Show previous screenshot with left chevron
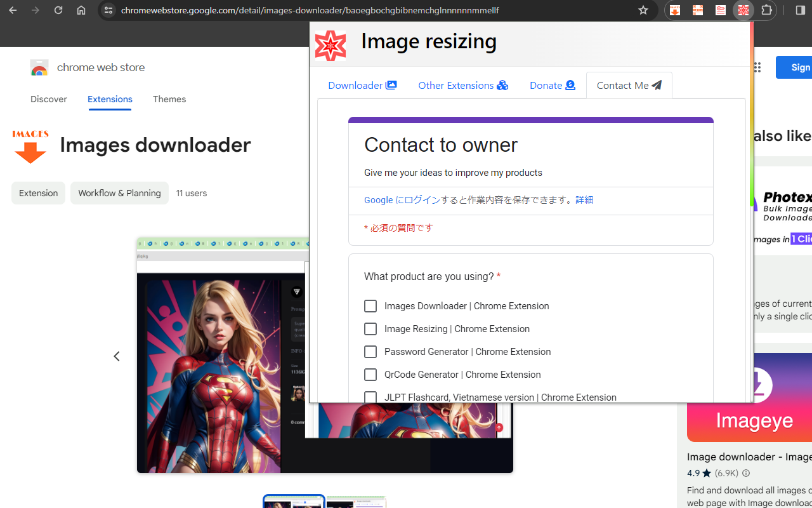This screenshot has height=508, width=812. coord(117,356)
